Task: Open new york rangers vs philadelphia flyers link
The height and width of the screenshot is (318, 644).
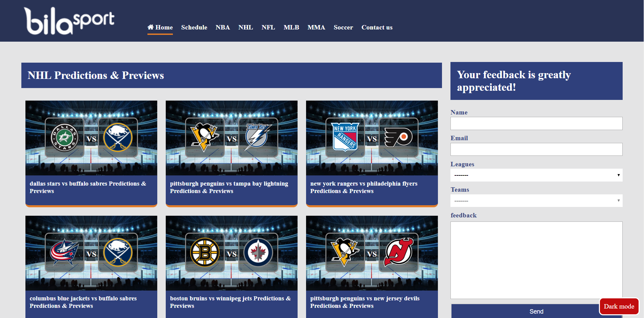Action: [x=364, y=187]
